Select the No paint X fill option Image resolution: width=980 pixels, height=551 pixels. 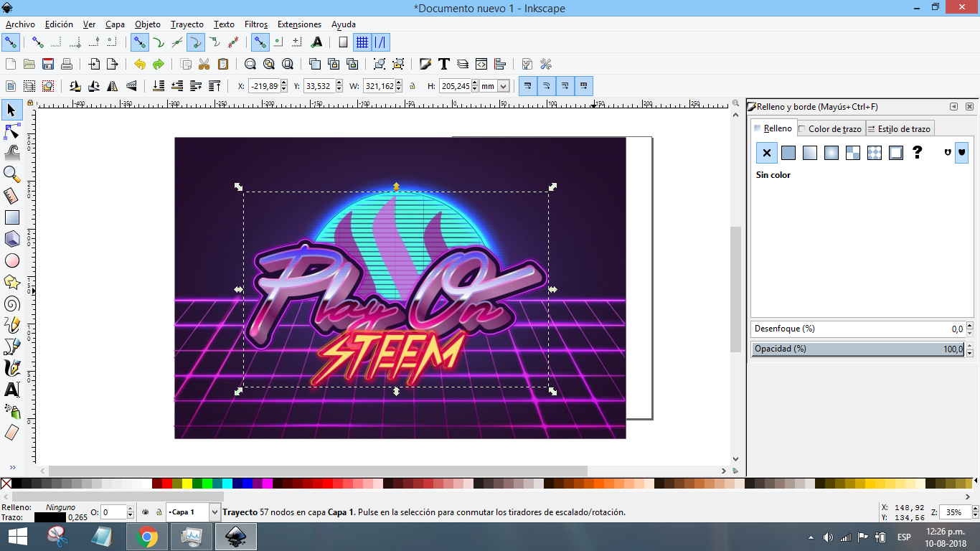tap(767, 152)
